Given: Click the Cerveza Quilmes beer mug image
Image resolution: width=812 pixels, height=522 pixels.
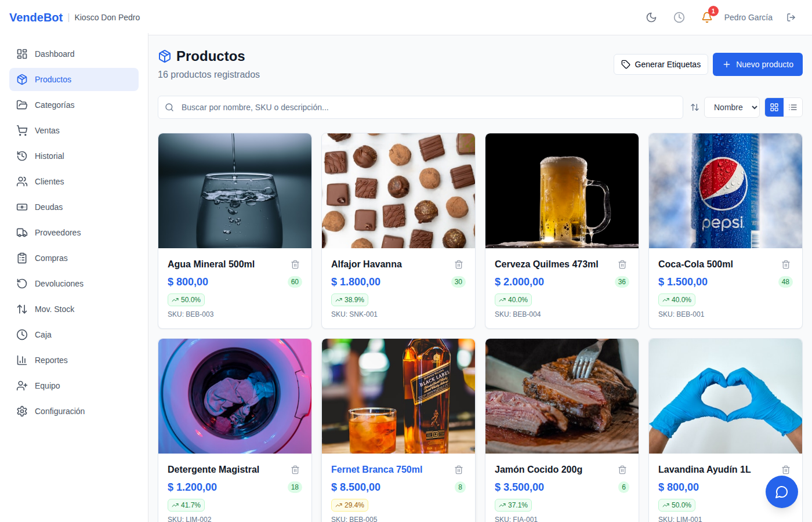Looking at the screenshot, I should [x=562, y=191].
